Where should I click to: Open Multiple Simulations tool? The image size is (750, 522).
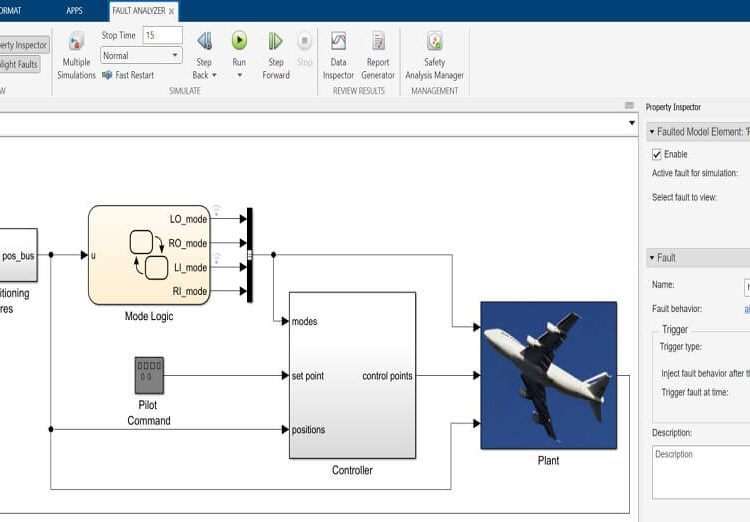click(76, 42)
